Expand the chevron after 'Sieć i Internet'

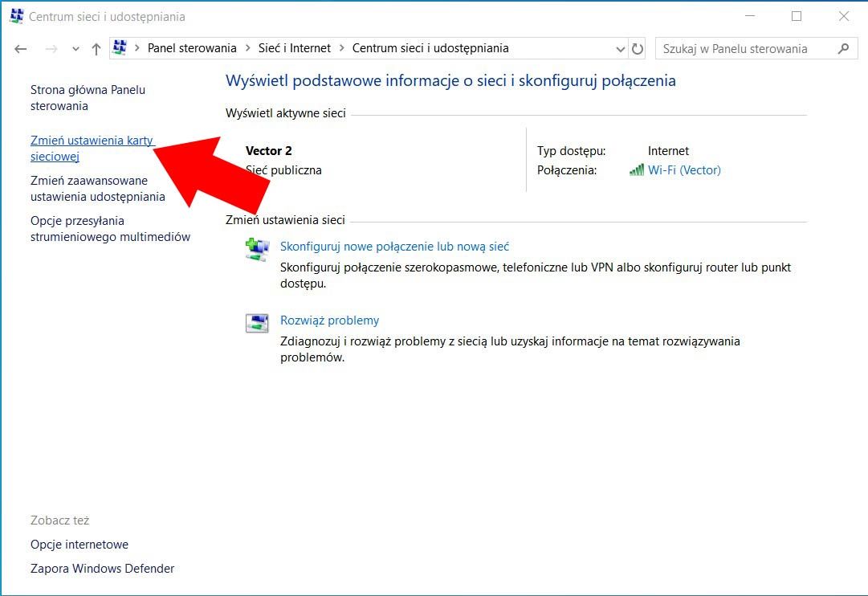click(x=341, y=48)
